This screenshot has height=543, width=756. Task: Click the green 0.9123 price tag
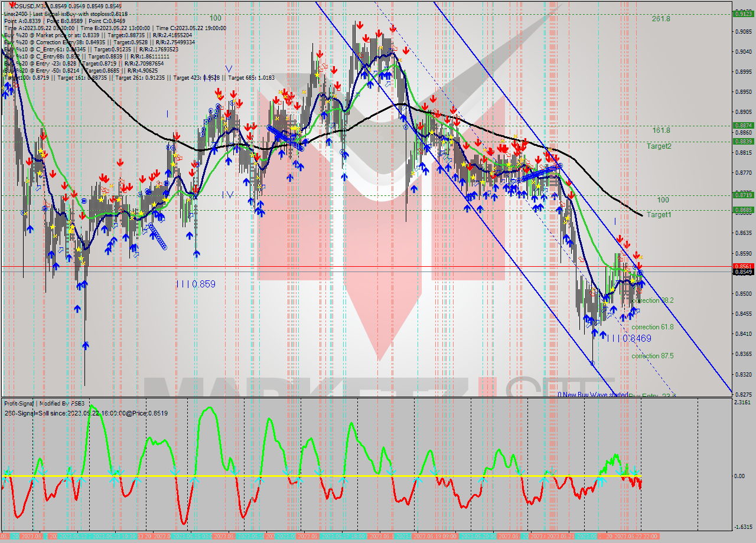(x=742, y=14)
